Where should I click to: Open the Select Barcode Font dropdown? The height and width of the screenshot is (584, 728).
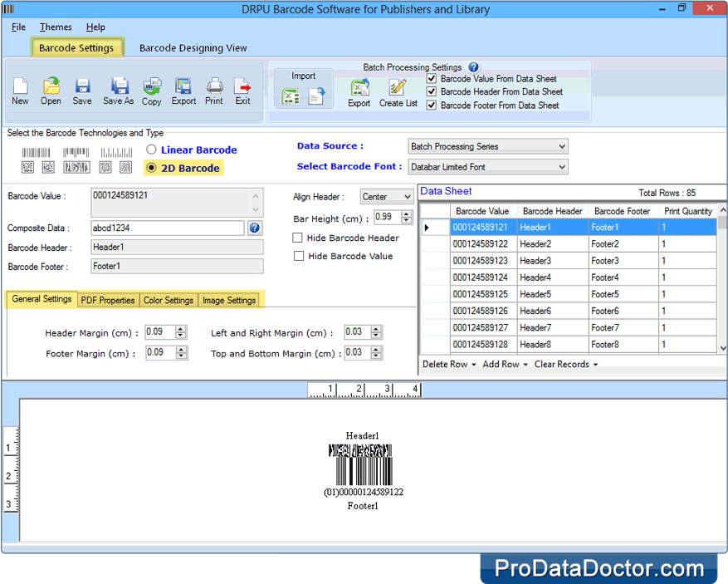488,167
